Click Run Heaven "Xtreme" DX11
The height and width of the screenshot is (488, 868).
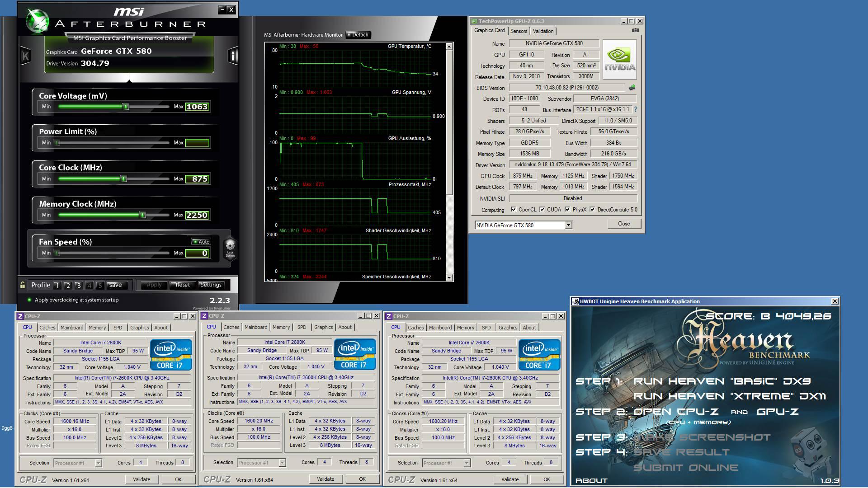coord(729,396)
